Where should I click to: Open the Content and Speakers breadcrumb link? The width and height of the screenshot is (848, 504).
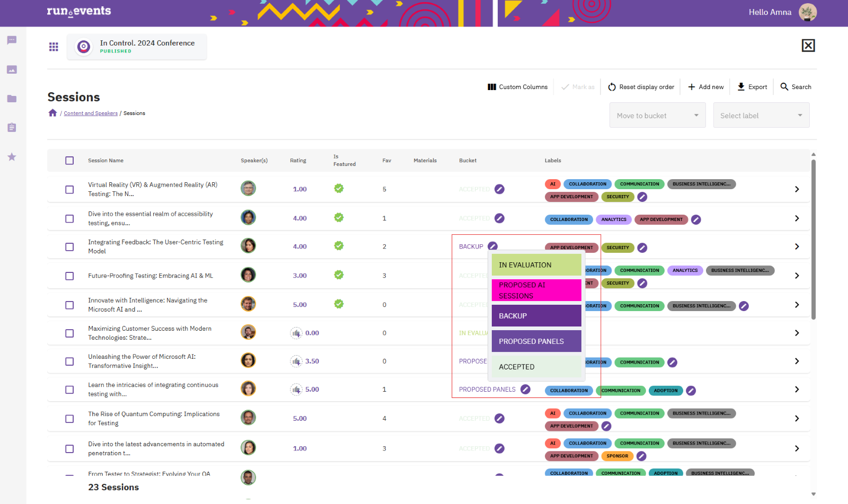[x=91, y=113]
